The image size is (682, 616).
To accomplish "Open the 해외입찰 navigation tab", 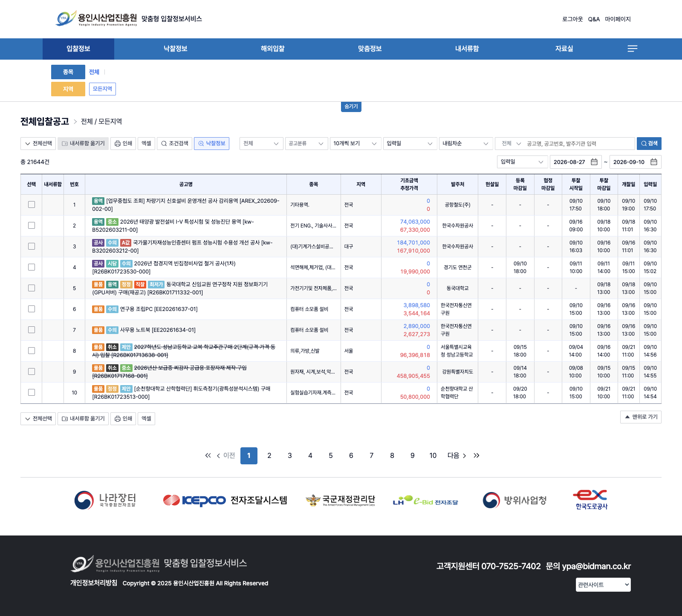I will point(273,49).
